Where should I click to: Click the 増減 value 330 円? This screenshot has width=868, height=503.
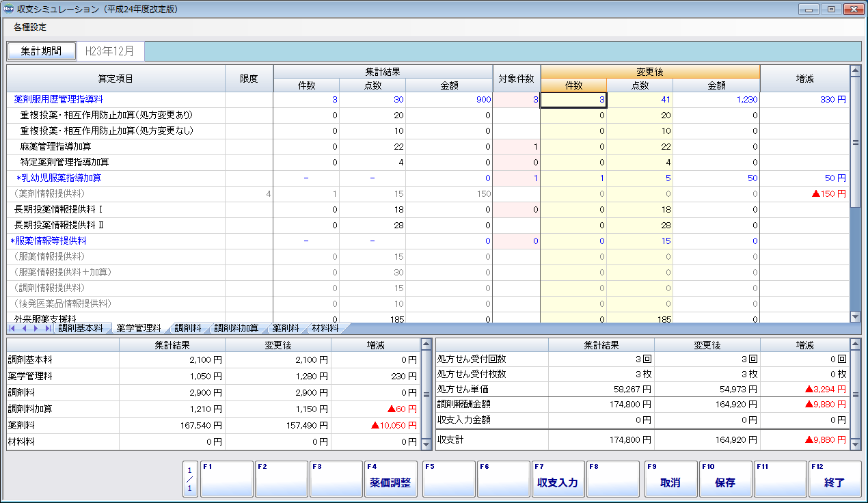point(833,100)
